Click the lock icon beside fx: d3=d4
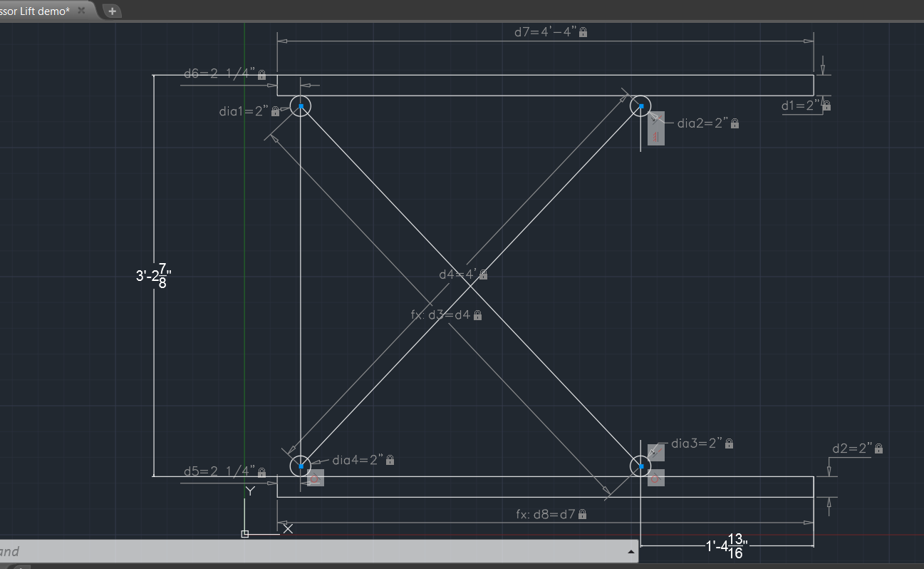The width and height of the screenshot is (924, 569). [477, 315]
